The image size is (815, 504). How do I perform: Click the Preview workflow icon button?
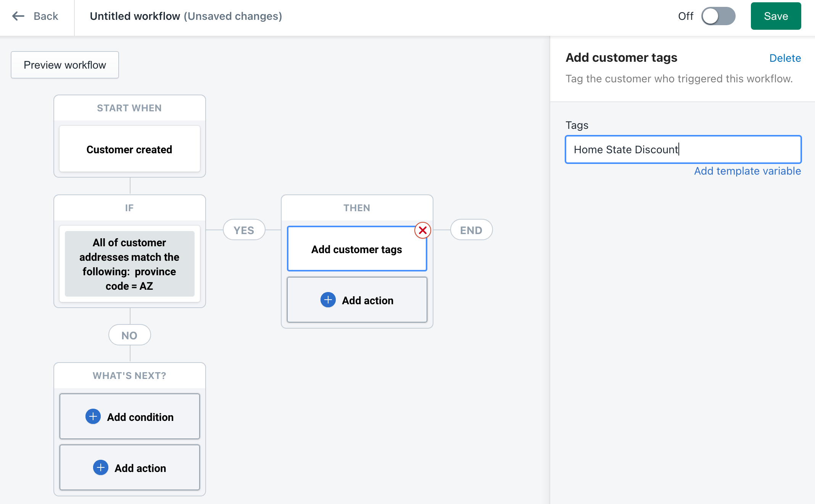[x=64, y=64]
